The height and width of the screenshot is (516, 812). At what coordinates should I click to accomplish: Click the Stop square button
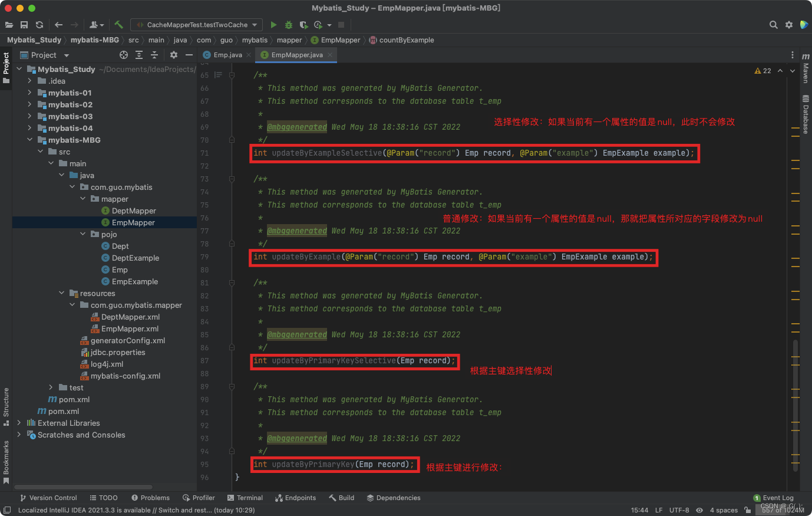click(341, 25)
